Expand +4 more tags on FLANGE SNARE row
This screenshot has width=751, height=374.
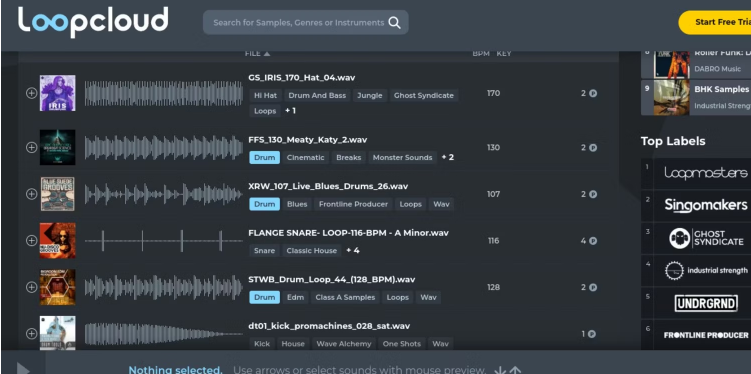(353, 250)
